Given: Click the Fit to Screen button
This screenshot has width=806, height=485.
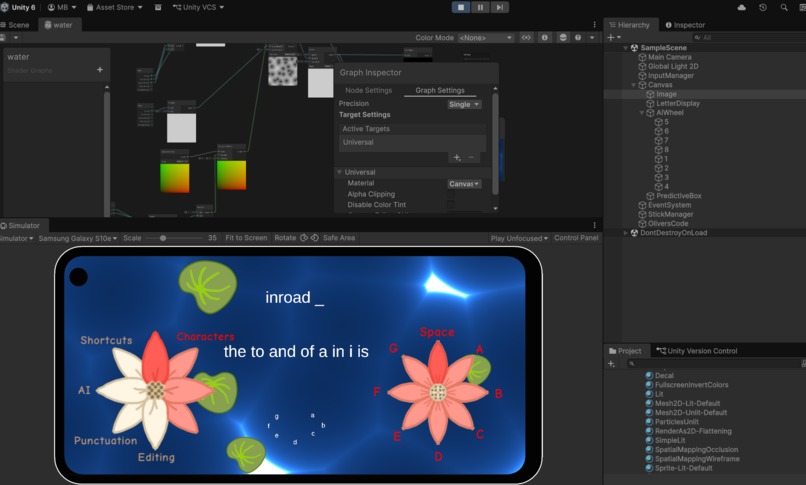Looking at the screenshot, I should tap(246, 238).
